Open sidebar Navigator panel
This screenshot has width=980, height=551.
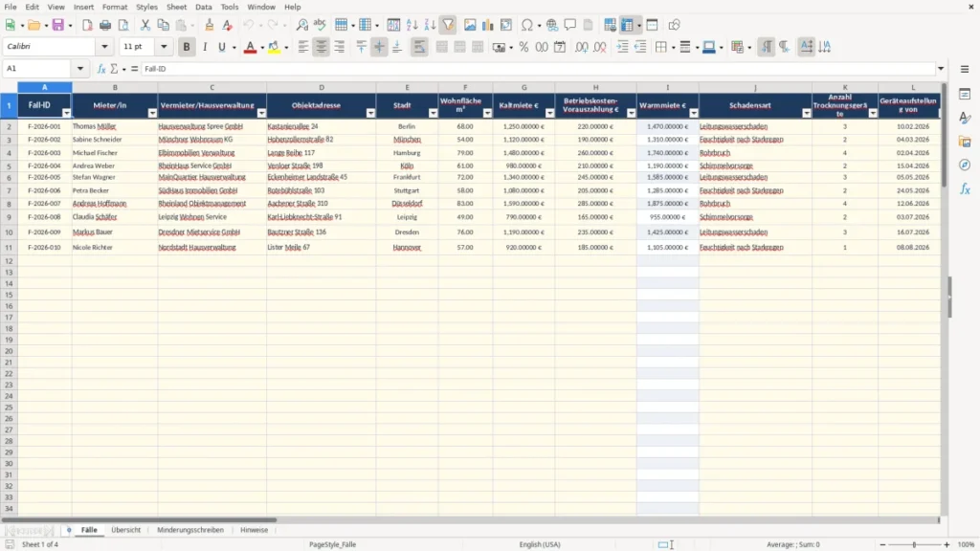click(965, 165)
